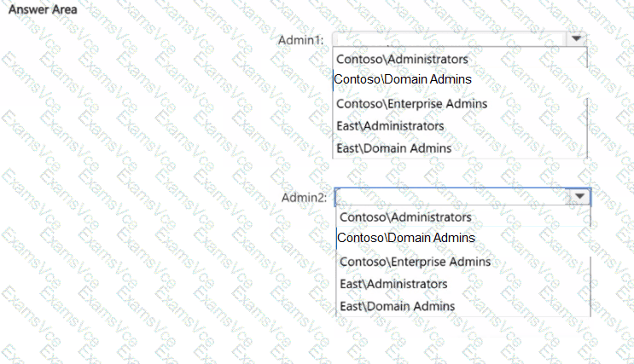Select East\Administrators under Admin2
Image resolution: width=634 pixels, height=364 pixels.
[393, 283]
